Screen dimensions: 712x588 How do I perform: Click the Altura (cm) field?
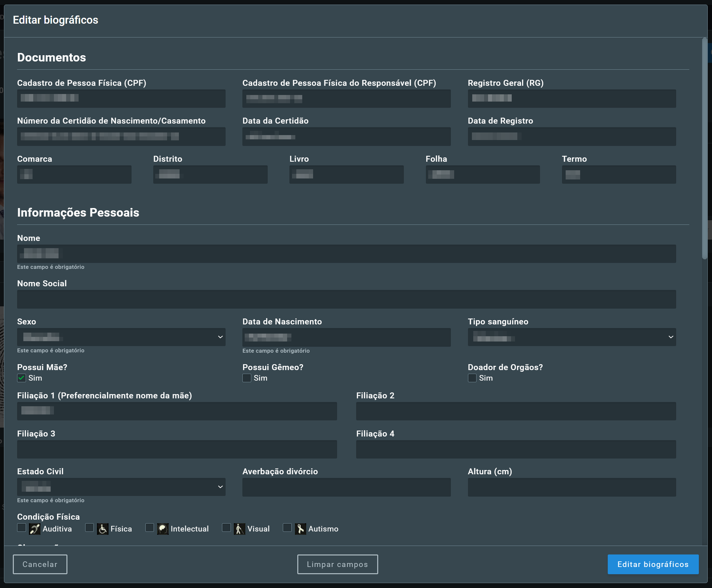coord(572,487)
